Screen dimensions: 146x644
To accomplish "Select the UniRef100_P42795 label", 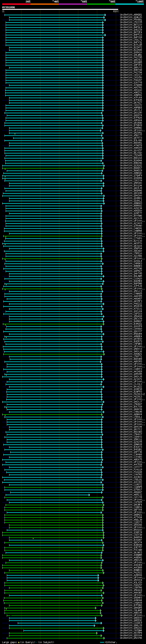I will pyautogui.click(x=131, y=57).
